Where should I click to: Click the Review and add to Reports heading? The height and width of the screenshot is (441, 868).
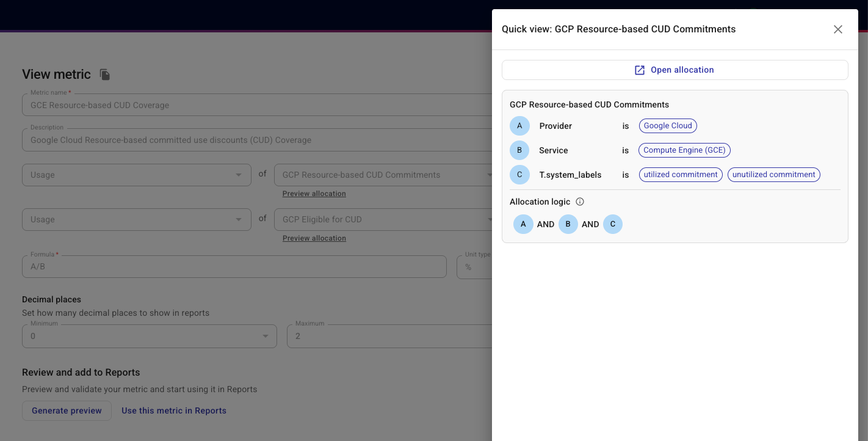pyautogui.click(x=81, y=373)
